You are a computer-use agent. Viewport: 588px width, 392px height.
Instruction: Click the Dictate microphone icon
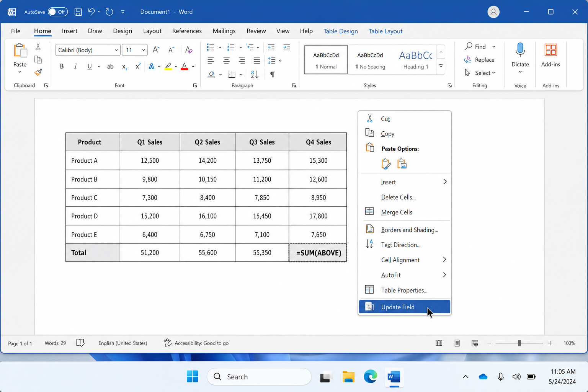[x=520, y=50]
